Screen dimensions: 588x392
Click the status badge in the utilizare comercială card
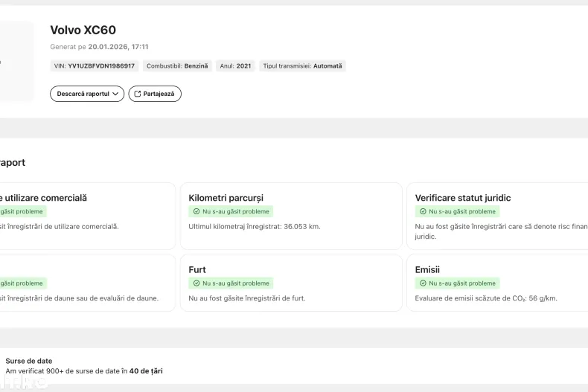22,212
